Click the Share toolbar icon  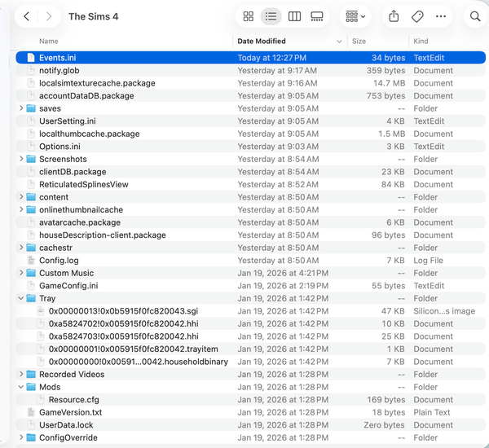coord(394,16)
